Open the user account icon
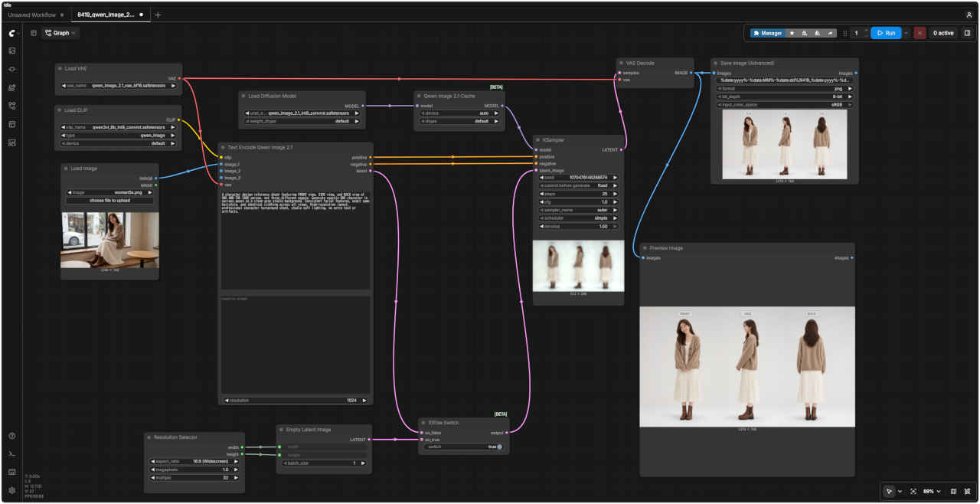Screen dimensions: 980x504 pos(969,15)
